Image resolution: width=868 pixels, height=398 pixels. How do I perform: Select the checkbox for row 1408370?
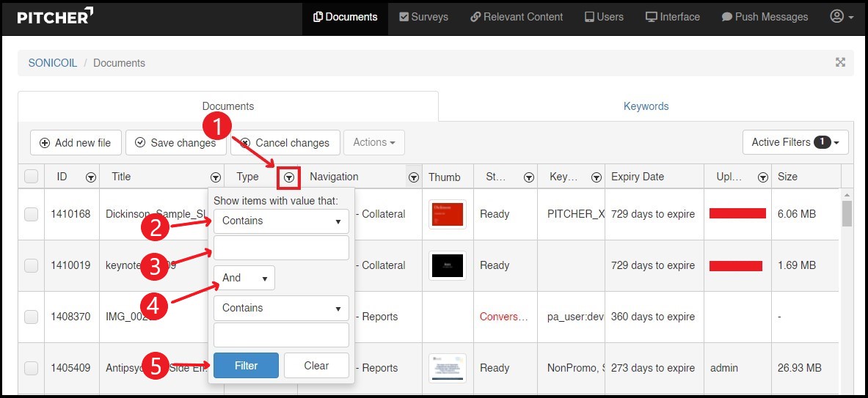[x=31, y=317]
